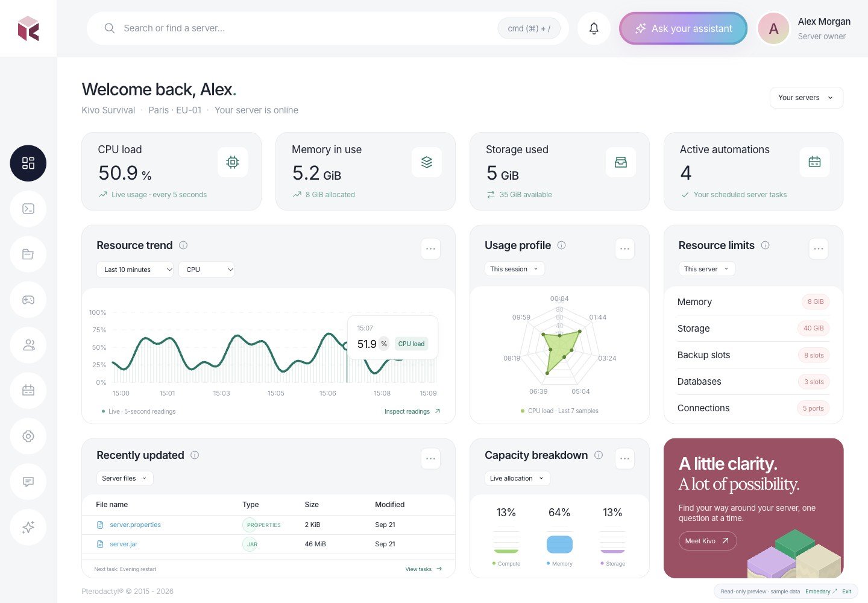Open the CPU metric dropdown
This screenshot has height=603, width=868.
pos(207,270)
